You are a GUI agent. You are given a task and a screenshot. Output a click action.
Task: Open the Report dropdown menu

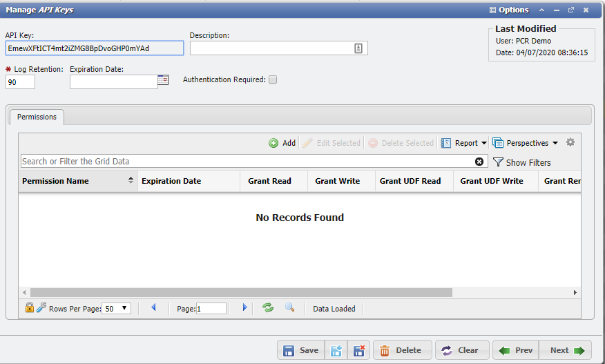pyautogui.click(x=464, y=143)
